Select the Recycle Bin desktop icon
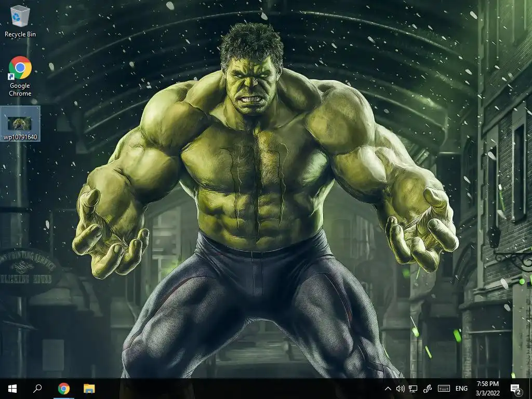The width and height of the screenshot is (532, 399). pyautogui.click(x=20, y=21)
